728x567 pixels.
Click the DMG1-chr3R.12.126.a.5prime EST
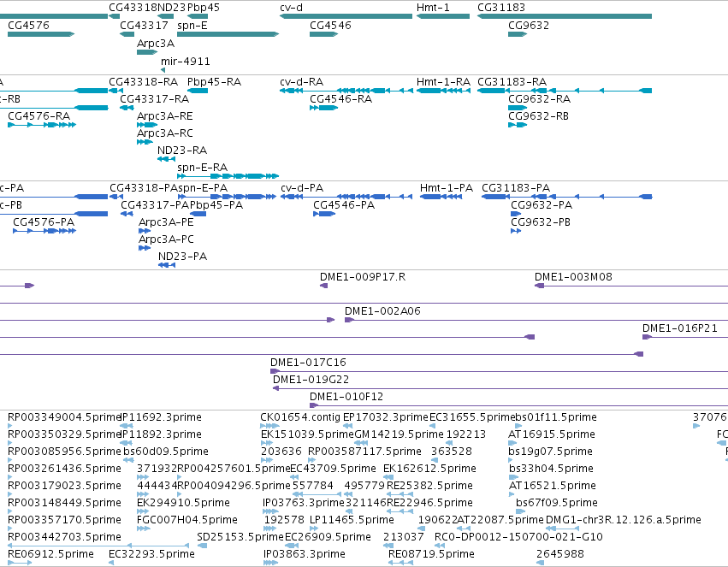point(562,529)
